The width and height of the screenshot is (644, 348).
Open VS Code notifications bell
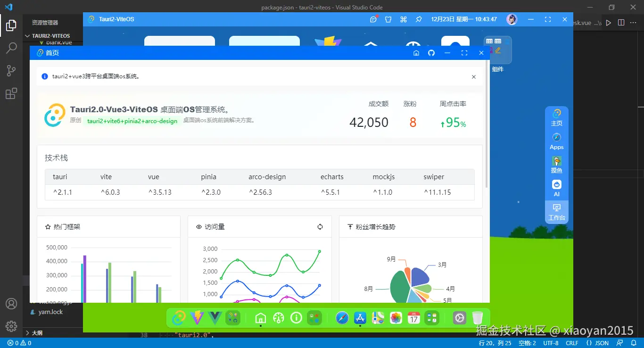pyautogui.click(x=634, y=343)
